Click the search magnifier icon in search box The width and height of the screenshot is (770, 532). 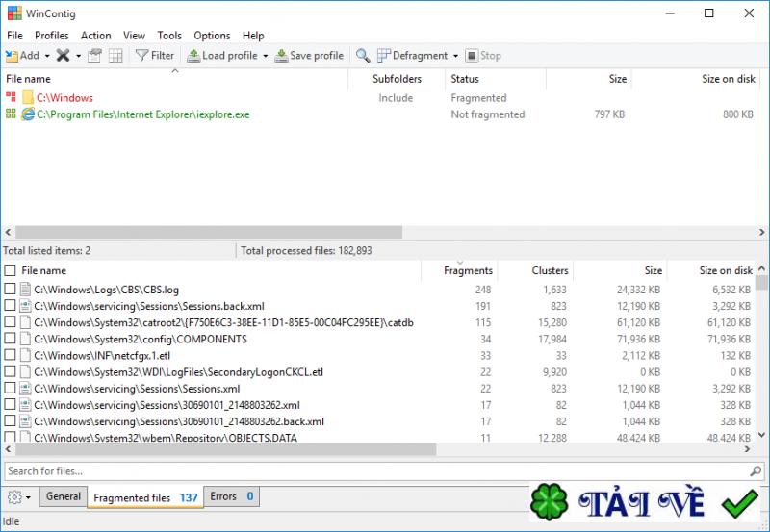point(756,471)
